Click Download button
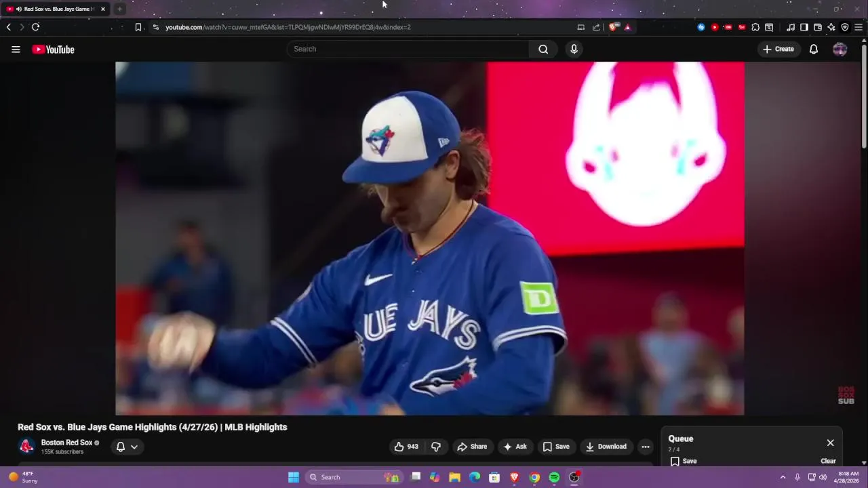This screenshot has height=488, width=868. (606, 446)
